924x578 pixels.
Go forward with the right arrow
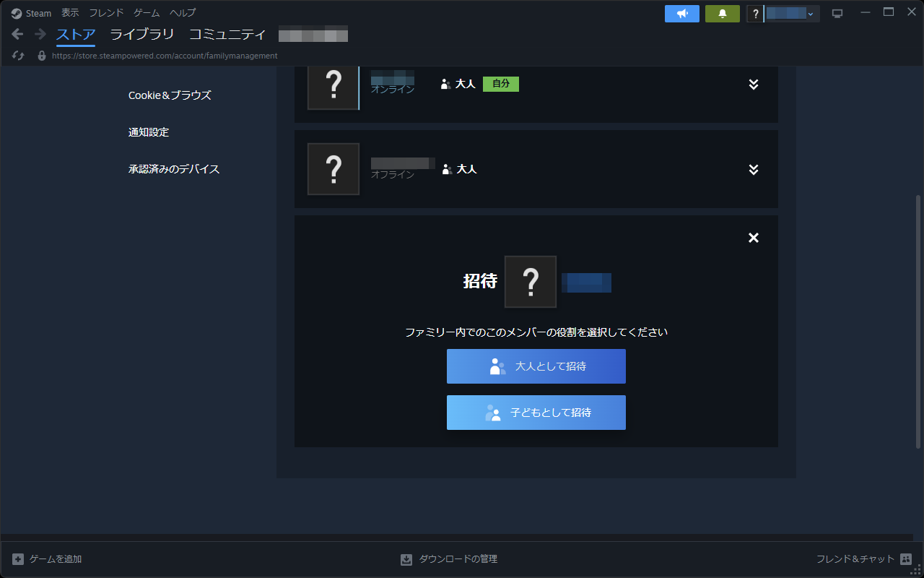pyautogui.click(x=40, y=34)
